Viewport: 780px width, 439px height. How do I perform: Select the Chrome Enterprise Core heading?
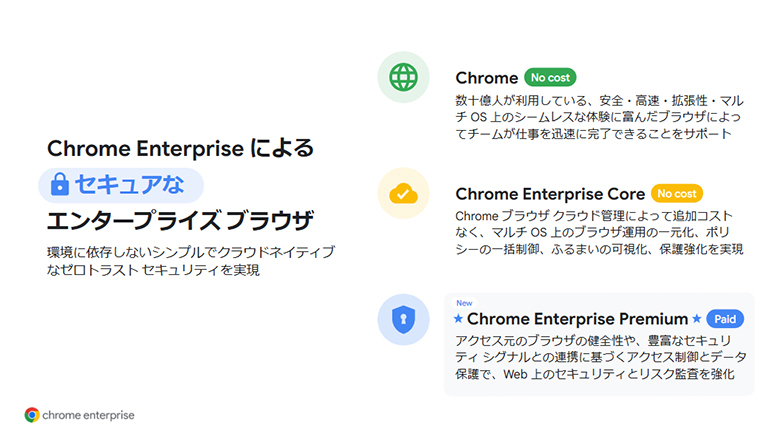click(x=549, y=194)
